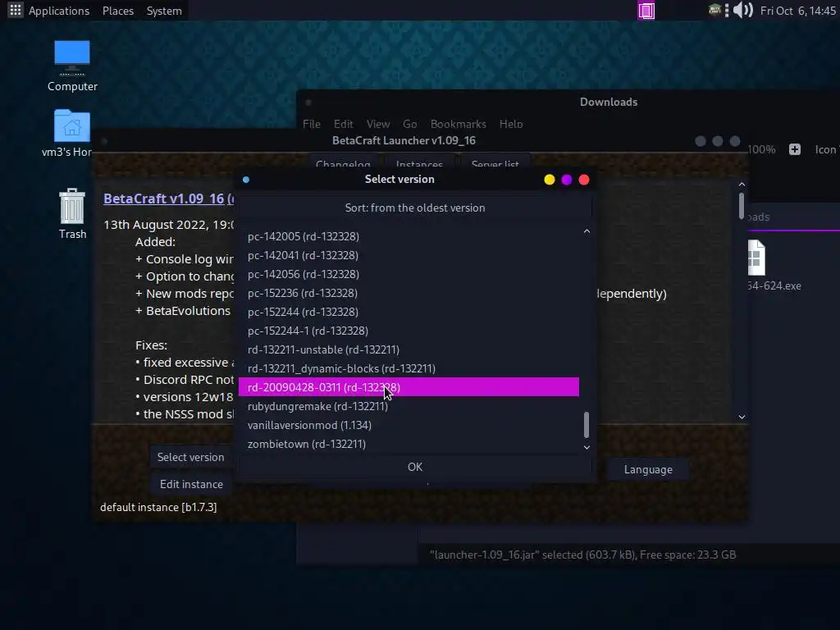Open the Applications menu
The height and width of the screenshot is (630, 840).
[59, 11]
